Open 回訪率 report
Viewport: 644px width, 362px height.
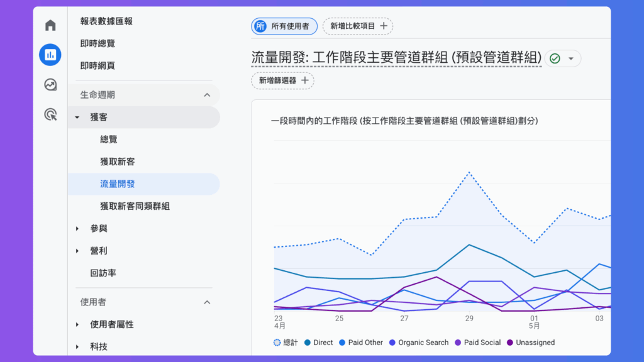click(103, 273)
